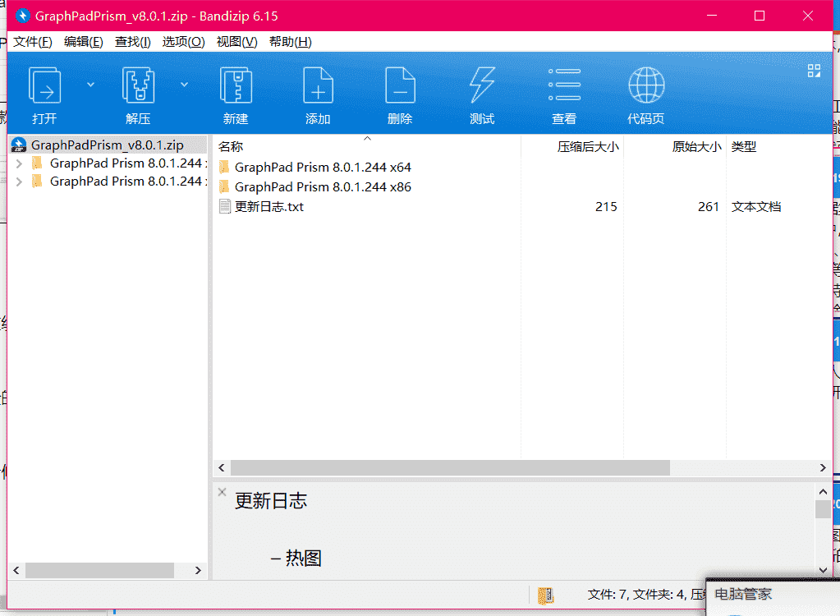
Task: Click file list scroll left arrow
Action: click(x=221, y=467)
